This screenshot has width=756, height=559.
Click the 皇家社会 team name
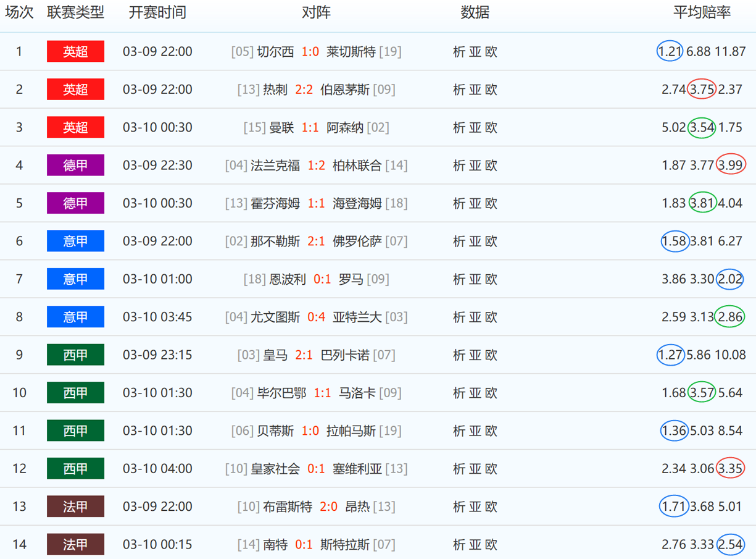pos(275,469)
